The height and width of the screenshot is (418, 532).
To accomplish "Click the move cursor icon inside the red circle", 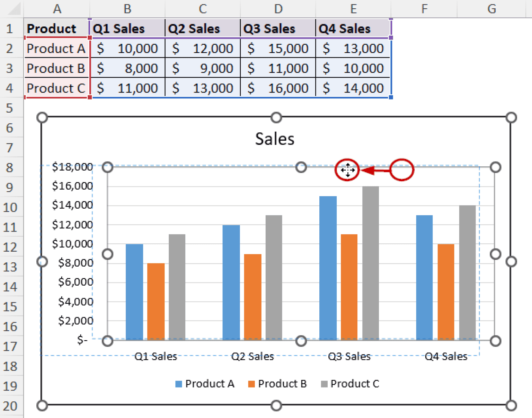I will [x=347, y=169].
